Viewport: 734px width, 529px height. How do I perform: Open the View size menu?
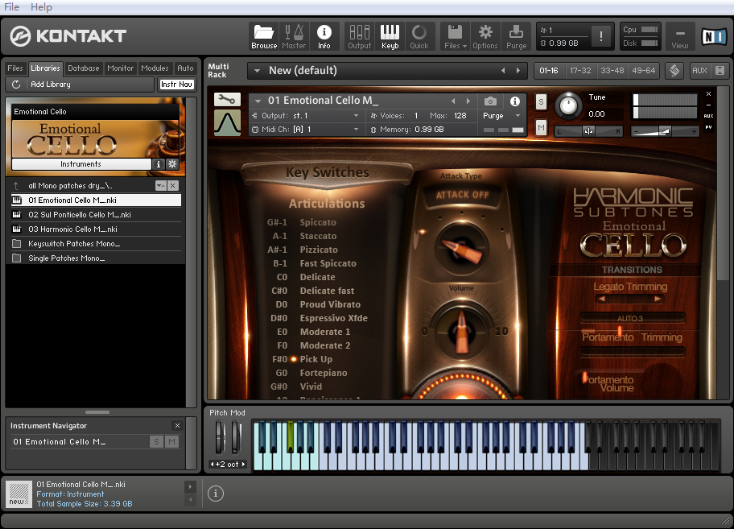680,37
